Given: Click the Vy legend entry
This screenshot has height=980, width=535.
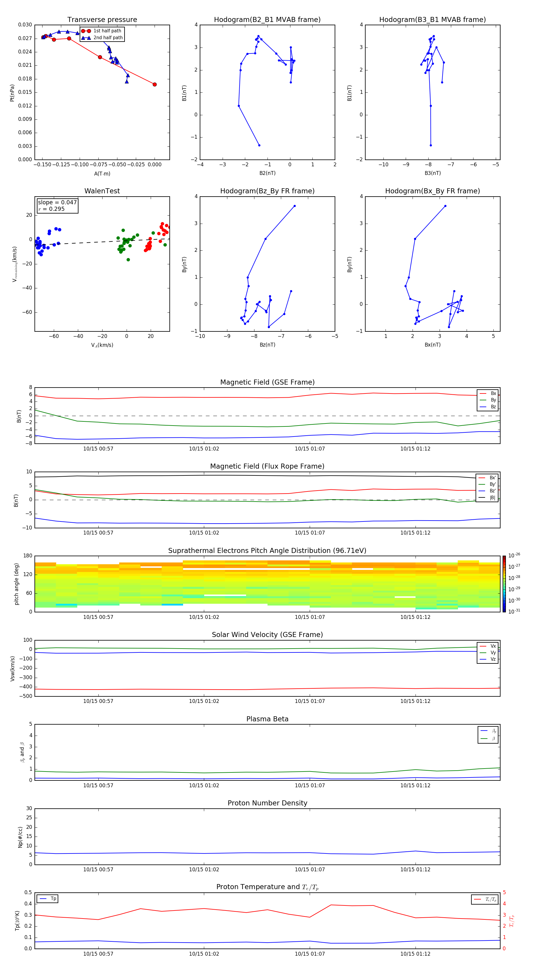Looking at the screenshot, I should tap(488, 652).
